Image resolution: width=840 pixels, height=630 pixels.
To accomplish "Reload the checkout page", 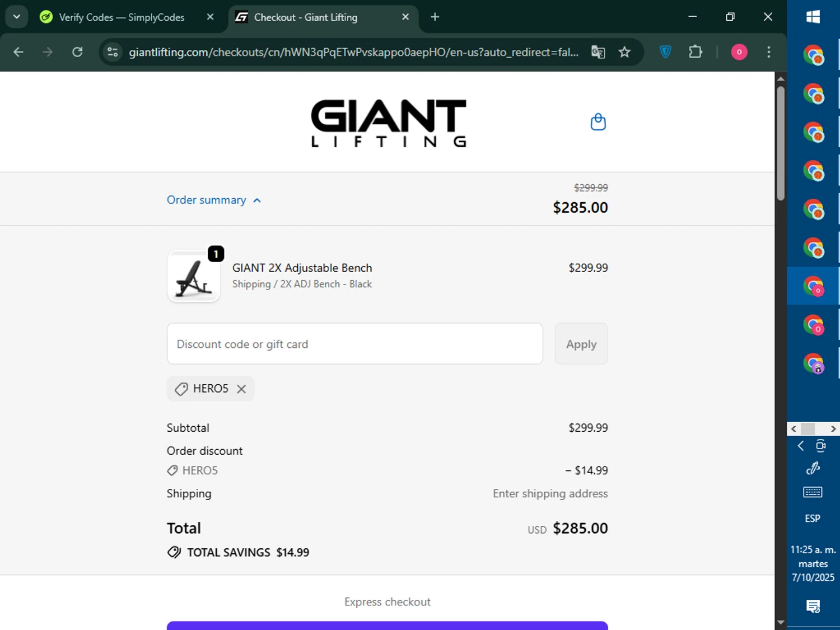I will pyautogui.click(x=77, y=52).
